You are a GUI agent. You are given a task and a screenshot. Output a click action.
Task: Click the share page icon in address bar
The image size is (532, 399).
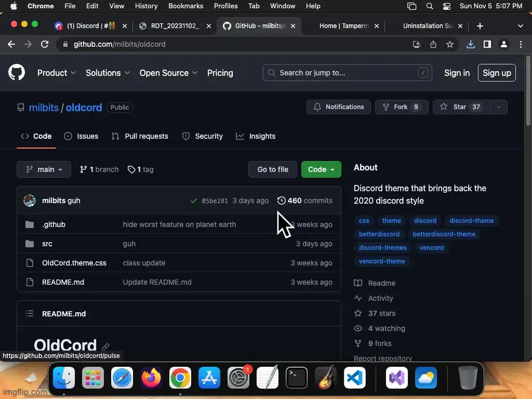tap(433, 44)
